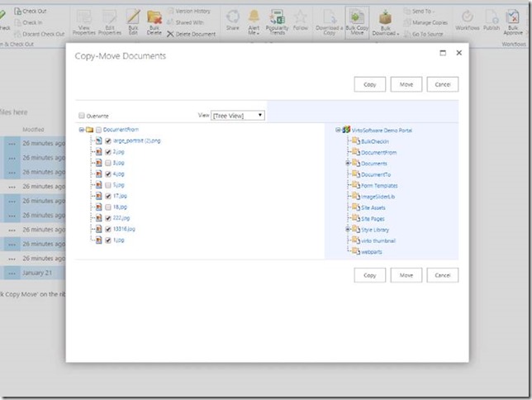532x400 pixels.
Task: Maximize the Copy-Move Documents dialog
Action: (x=443, y=52)
